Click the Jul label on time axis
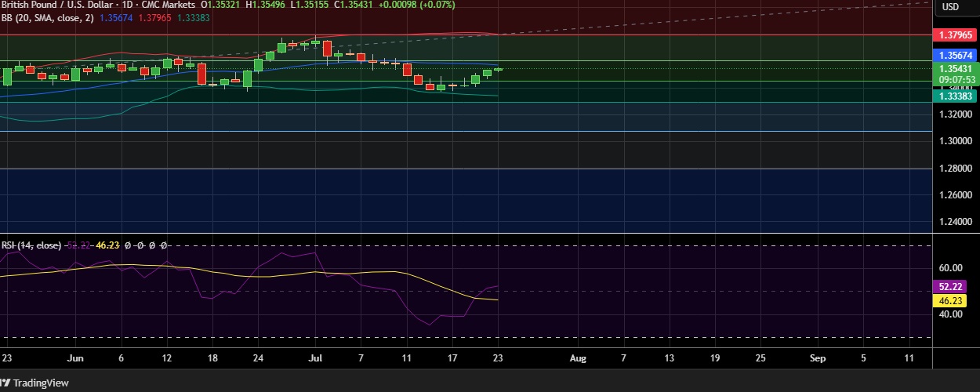This screenshot has height=392, width=980. 314,358
